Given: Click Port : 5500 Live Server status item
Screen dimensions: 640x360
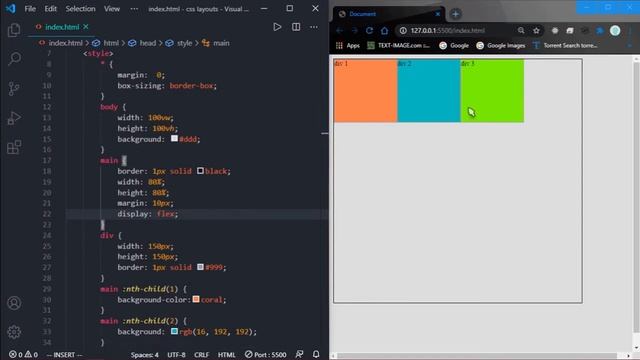Looking at the screenshot, I should 265,355.
